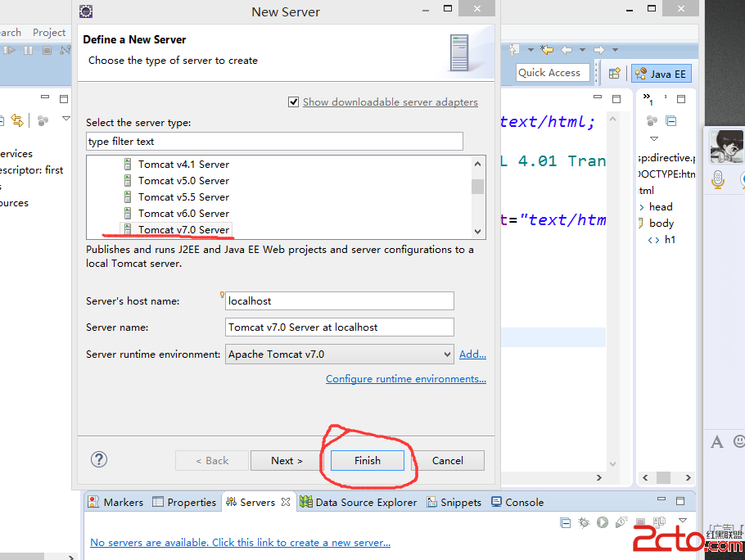The height and width of the screenshot is (560, 745).
Task: Click the Collapse All icon in Outline view
Action: (670, 121)
